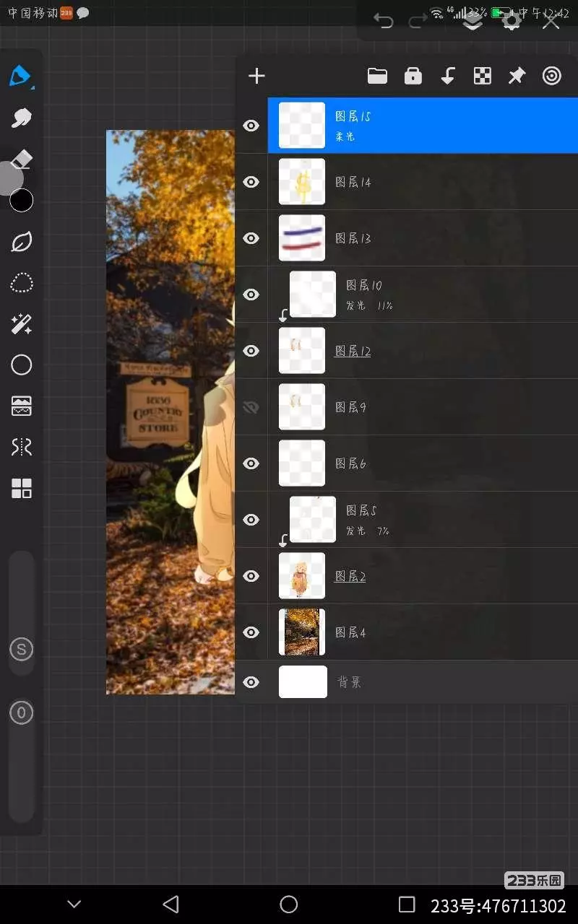Image resolution: width=578 pixels, height=924 pixels.
Task: Toggle alpha lock checkerboard icon
Action: tap(482, 77)
